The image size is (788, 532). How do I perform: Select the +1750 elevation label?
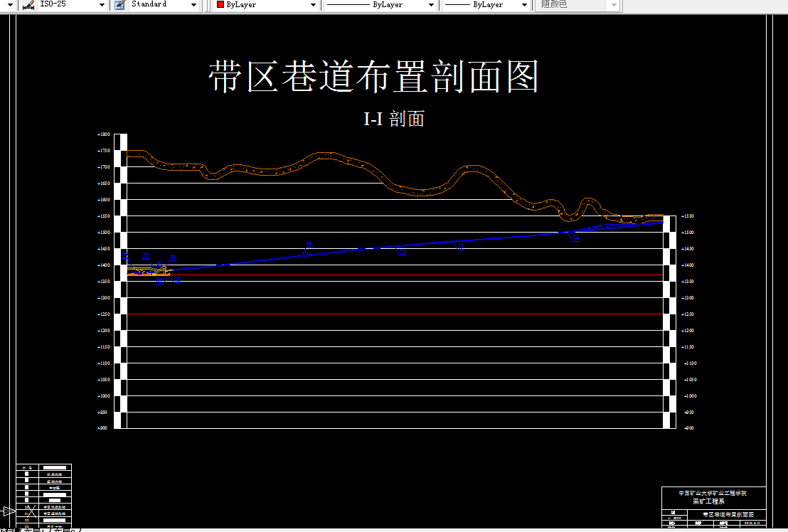[104, 151]
